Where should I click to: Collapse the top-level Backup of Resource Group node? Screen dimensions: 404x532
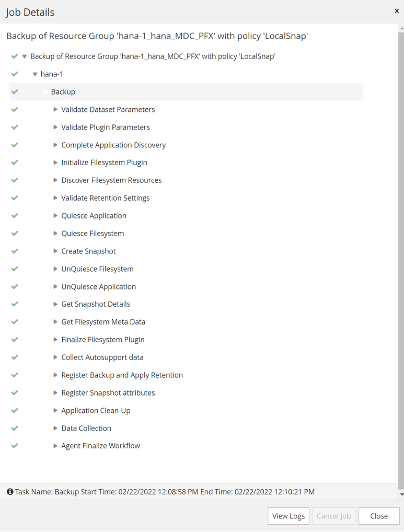[x=24, y=56]
